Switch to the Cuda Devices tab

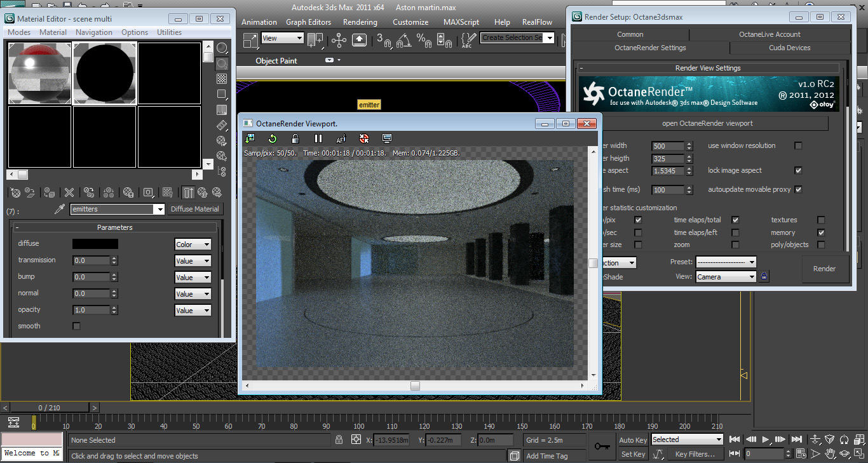[789, 48]
